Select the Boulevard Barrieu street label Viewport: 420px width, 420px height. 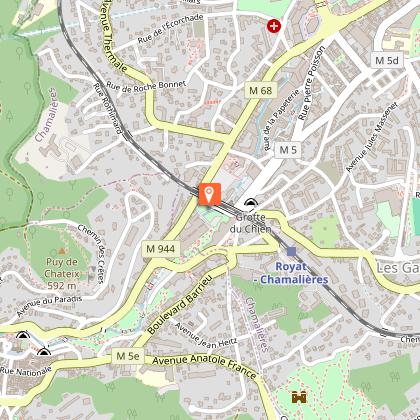pyautogui.click(x=180, y=305)
